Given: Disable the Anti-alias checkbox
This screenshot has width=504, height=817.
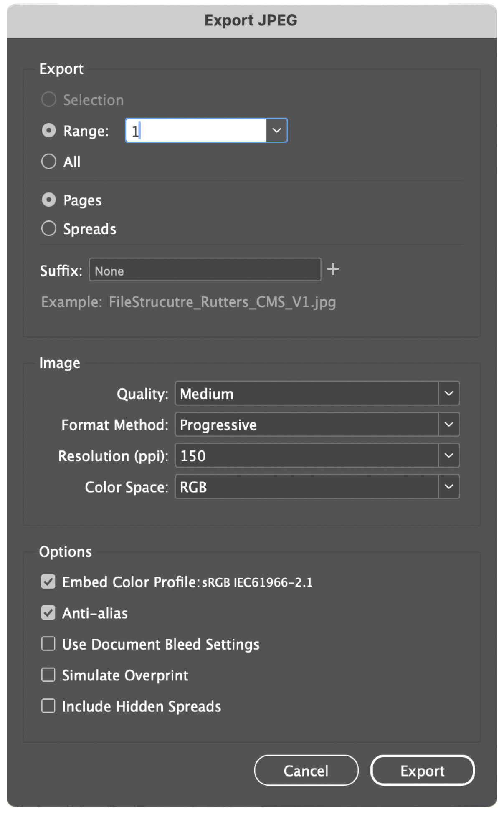Looking at the screenshot, I should click(48, 613).
